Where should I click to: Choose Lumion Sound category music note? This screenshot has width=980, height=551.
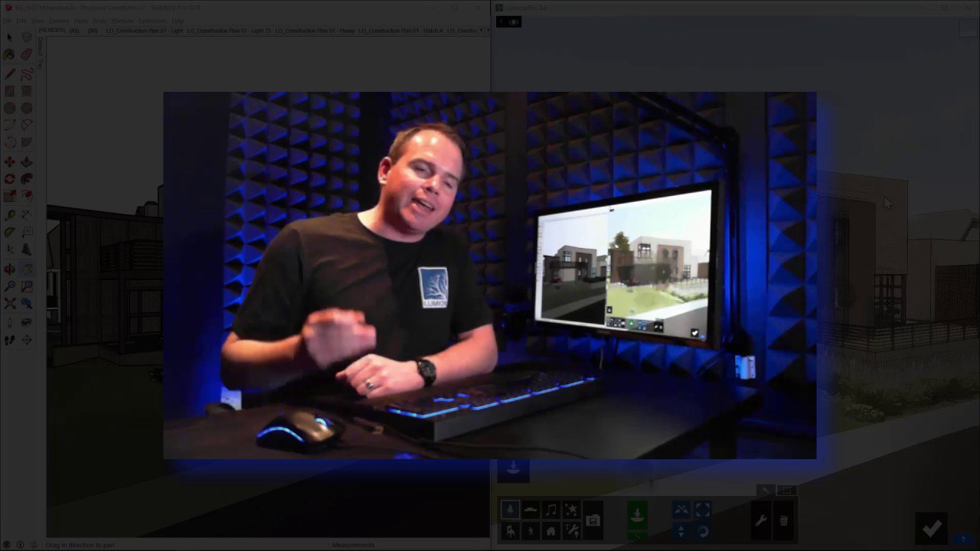(551, 510)
